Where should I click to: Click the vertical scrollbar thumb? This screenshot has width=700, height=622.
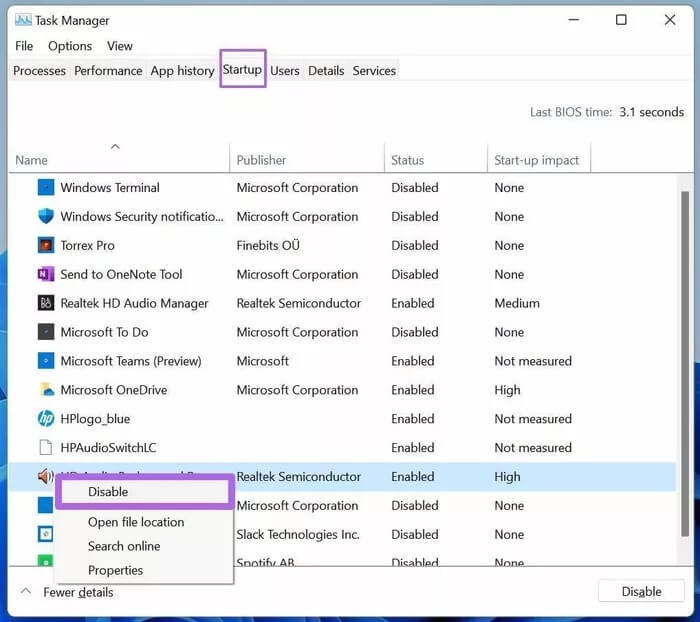pyautogui.click(x=685, y=363)
